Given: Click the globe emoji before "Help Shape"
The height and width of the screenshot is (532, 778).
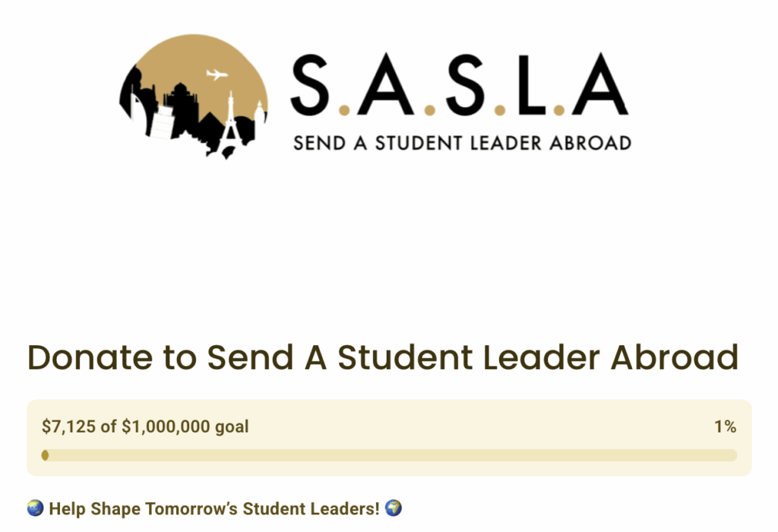Looking at the screenshot, I should pyautogui.click(x=35, y=508).
